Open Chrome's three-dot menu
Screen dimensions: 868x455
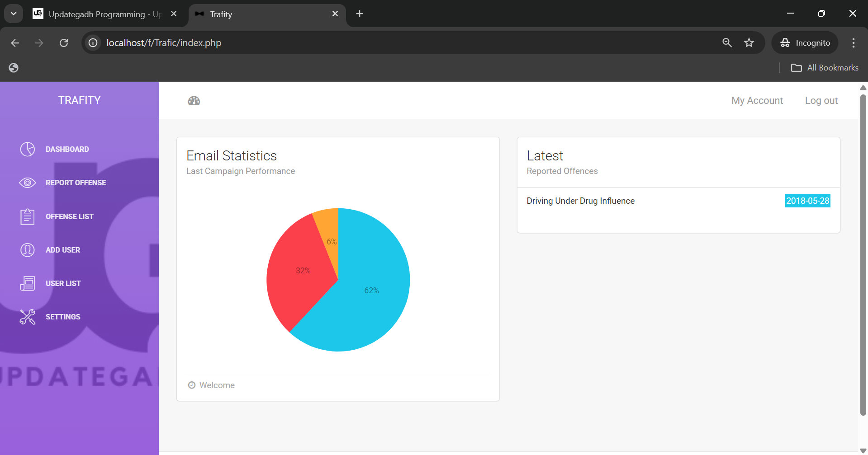point(854,43)
